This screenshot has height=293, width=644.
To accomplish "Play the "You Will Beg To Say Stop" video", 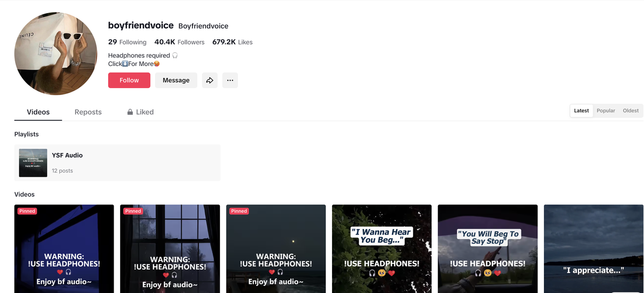I will 488,249.
